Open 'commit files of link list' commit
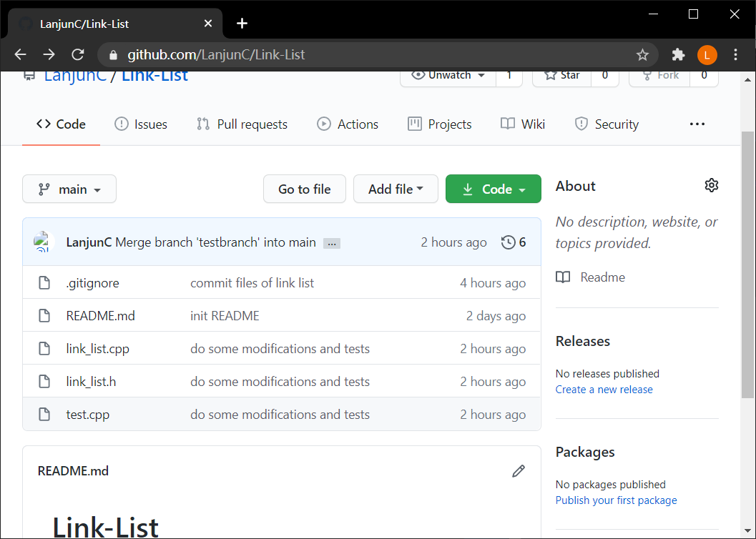This screenshot has width=756, height=539. (252, 283)
